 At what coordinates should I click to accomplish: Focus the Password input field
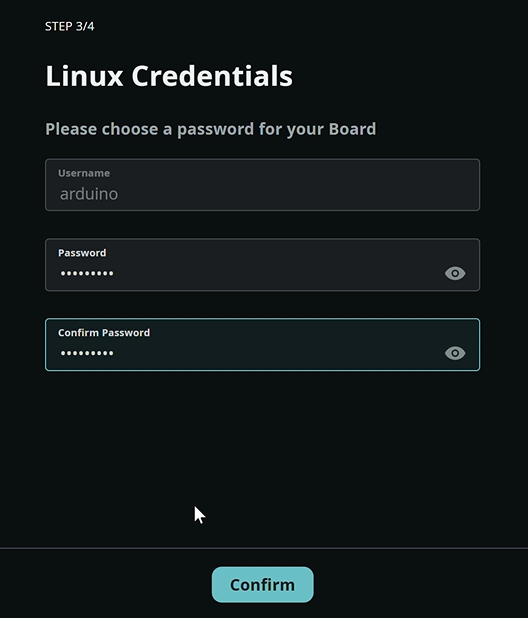pos(262,265)
